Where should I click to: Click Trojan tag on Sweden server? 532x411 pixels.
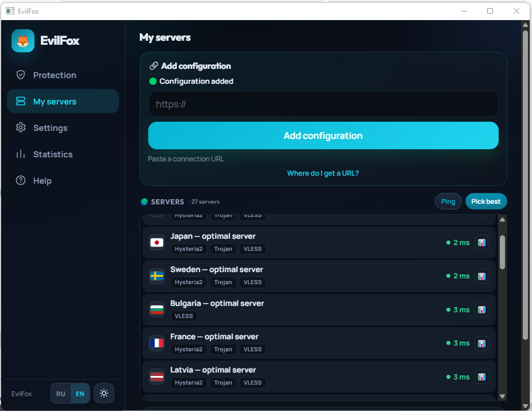click(x=223, y=282)
